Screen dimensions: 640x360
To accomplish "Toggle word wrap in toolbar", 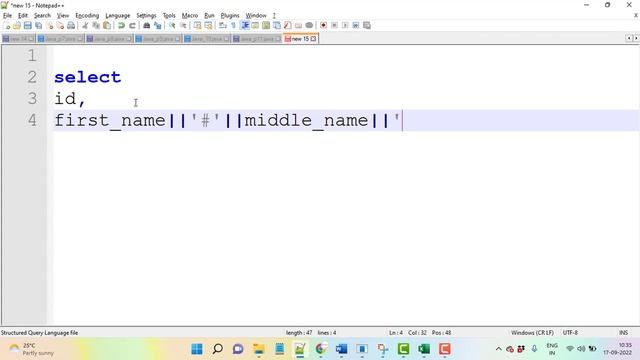I will [223, 25].
